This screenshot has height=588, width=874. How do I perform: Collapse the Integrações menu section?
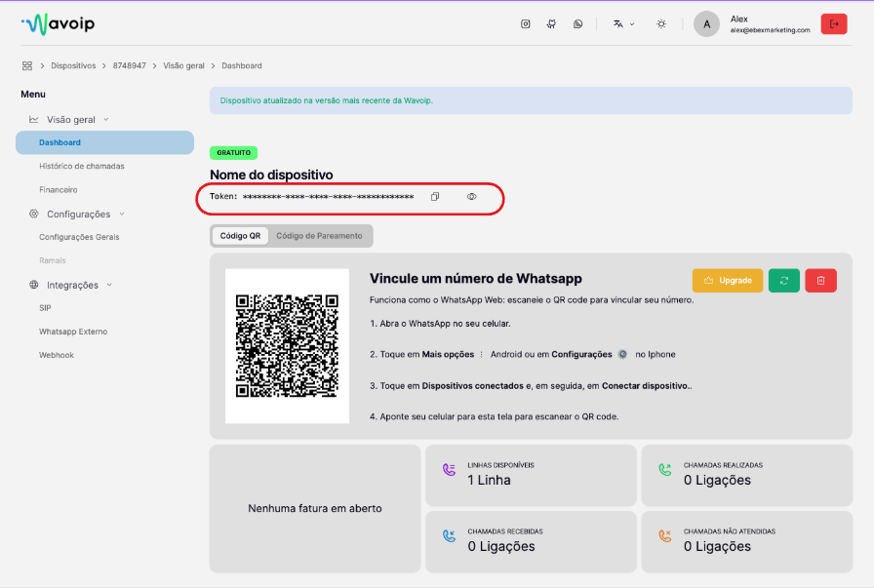pyautogui.click(x=72, y=285)
